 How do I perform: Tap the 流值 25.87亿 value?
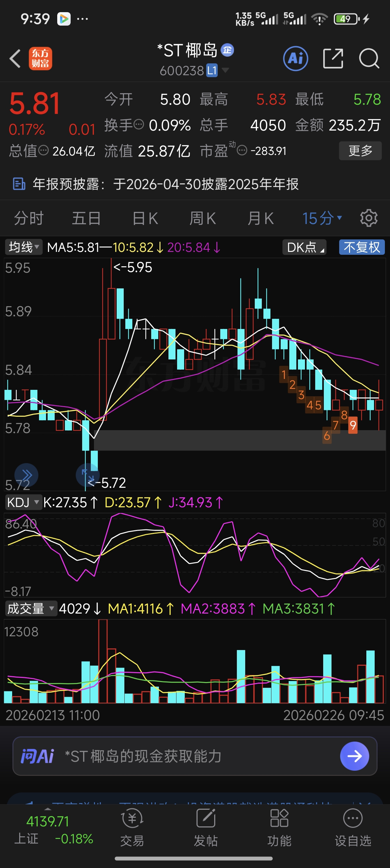pyautogui.click(x=164, y=151)
